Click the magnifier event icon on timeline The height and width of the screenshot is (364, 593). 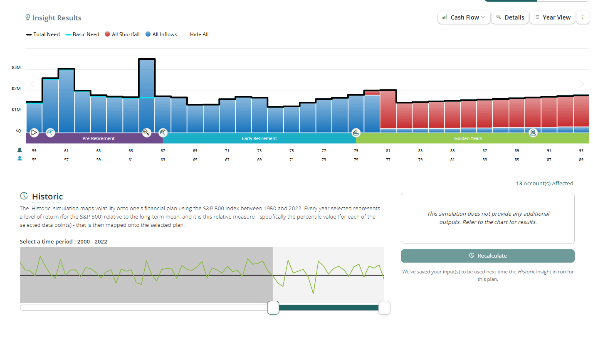[x=146, y=133]
